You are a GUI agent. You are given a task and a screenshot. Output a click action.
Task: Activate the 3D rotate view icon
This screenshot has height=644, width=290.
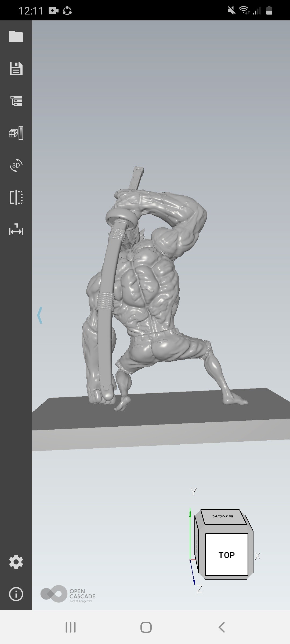click(16, 165)
